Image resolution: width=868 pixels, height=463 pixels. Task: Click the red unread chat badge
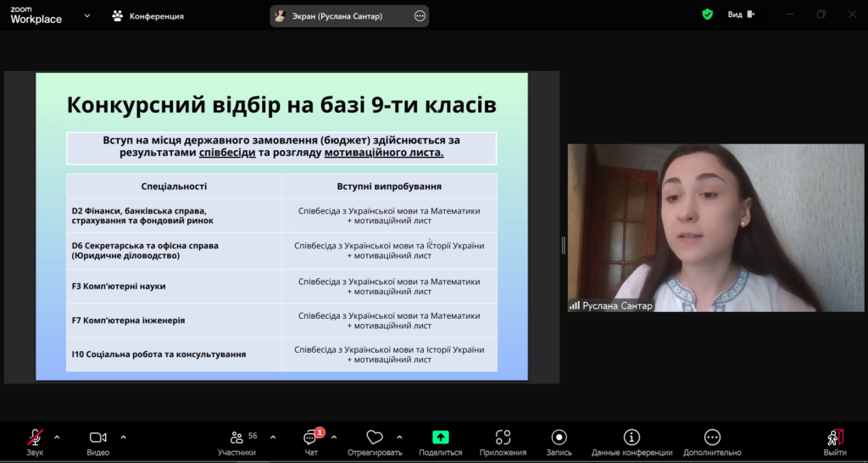320,432
